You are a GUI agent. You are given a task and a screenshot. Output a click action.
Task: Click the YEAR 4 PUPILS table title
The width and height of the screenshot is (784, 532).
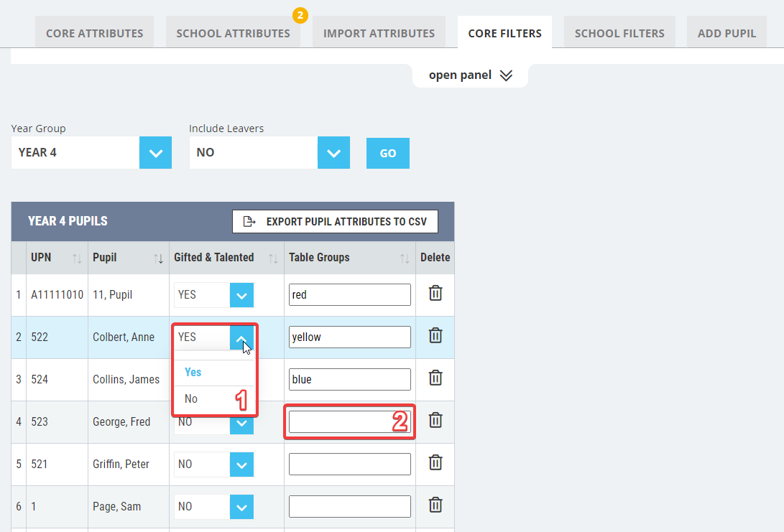pyautogui.click(x=68, y=221)
